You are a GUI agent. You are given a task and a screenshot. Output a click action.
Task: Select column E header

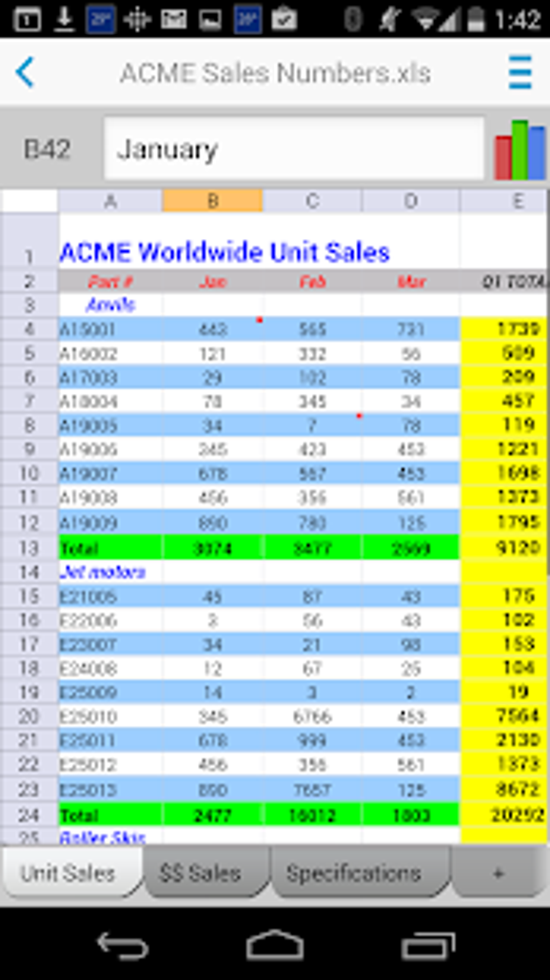click(x=505, y=201)
